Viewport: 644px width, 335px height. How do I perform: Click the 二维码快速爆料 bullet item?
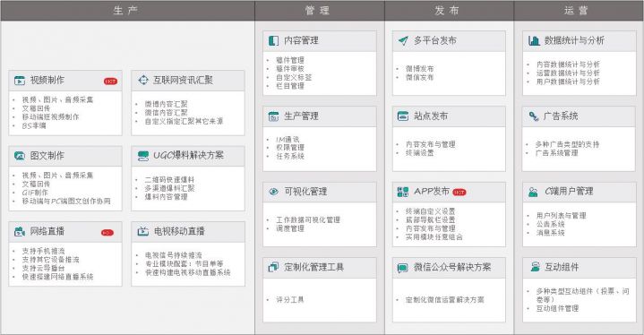pos(169,180)
